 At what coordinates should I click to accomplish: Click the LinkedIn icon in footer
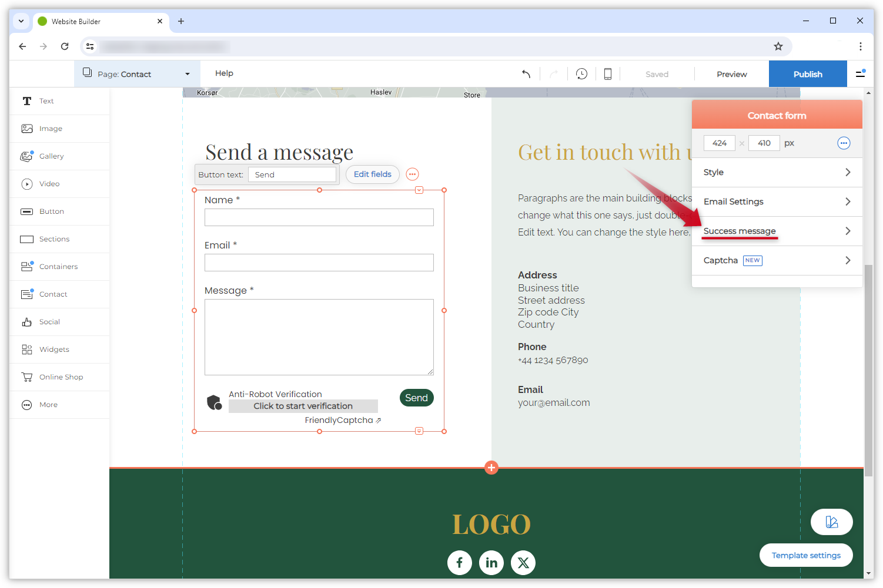click(x=491, y=563)
